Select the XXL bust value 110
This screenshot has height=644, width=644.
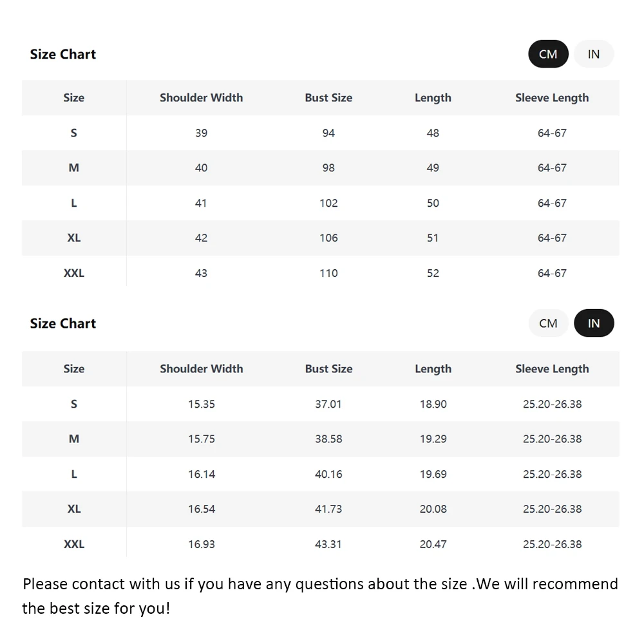[328, 273]
